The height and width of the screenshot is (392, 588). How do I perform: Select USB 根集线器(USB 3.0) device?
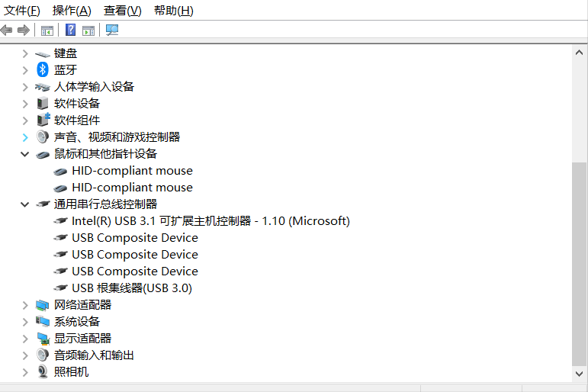[132, 288]
